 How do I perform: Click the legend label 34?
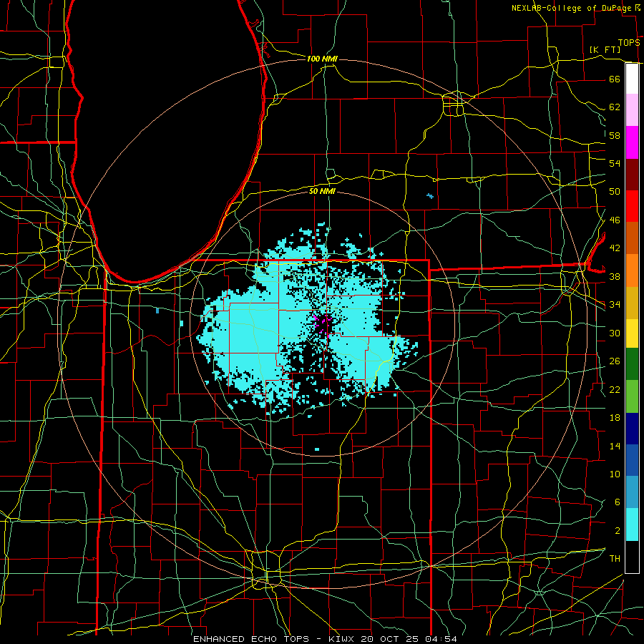[x=615, y=305]
